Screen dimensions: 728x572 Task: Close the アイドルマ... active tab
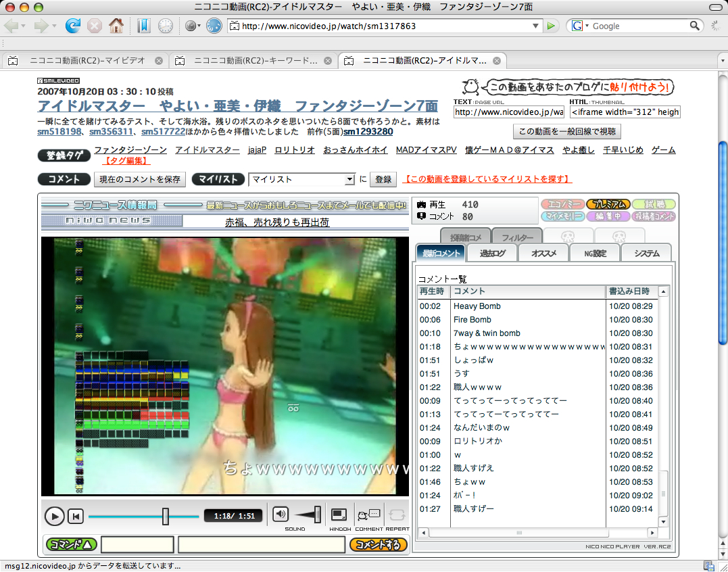(x=497, y=61)
